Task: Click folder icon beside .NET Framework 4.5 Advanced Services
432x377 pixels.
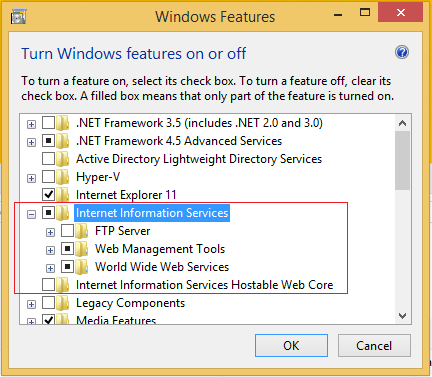Action: click(x=62, y=141)
